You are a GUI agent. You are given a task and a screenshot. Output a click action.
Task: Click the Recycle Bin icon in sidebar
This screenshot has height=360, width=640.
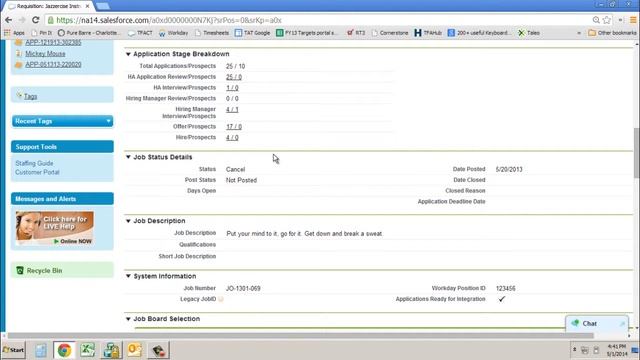(20, 270)
